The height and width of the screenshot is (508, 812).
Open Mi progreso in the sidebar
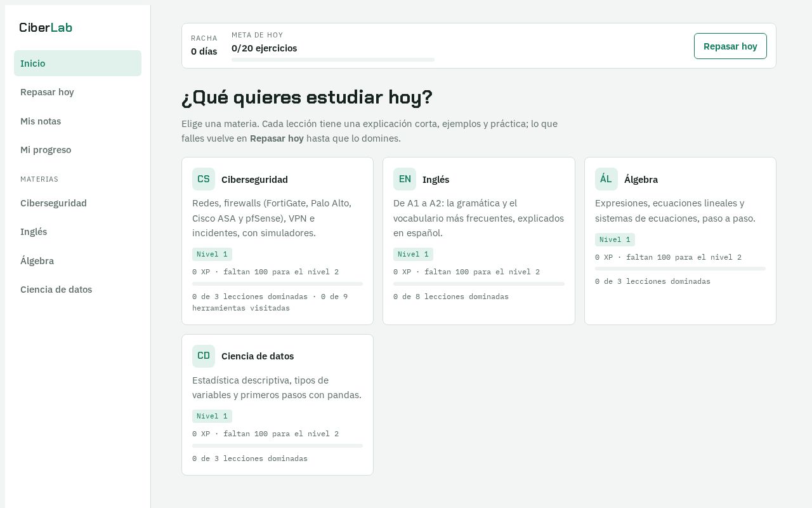[77, 150]
